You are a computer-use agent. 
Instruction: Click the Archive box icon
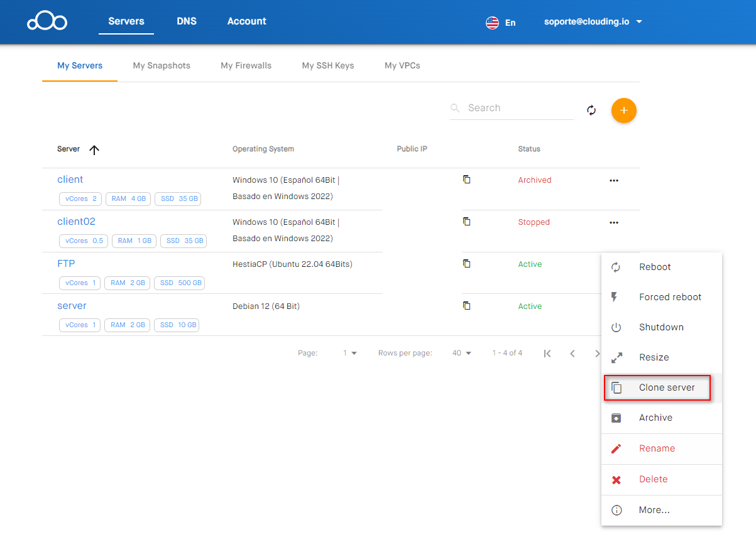616,418
